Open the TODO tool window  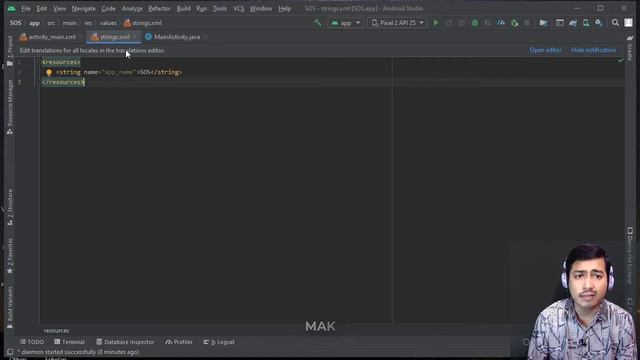point(32,342)
